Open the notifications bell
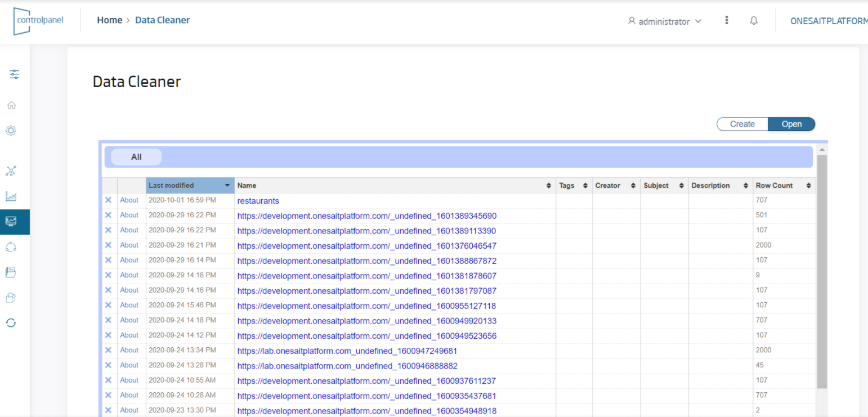The image size is (868, 417). click(754, 20)
